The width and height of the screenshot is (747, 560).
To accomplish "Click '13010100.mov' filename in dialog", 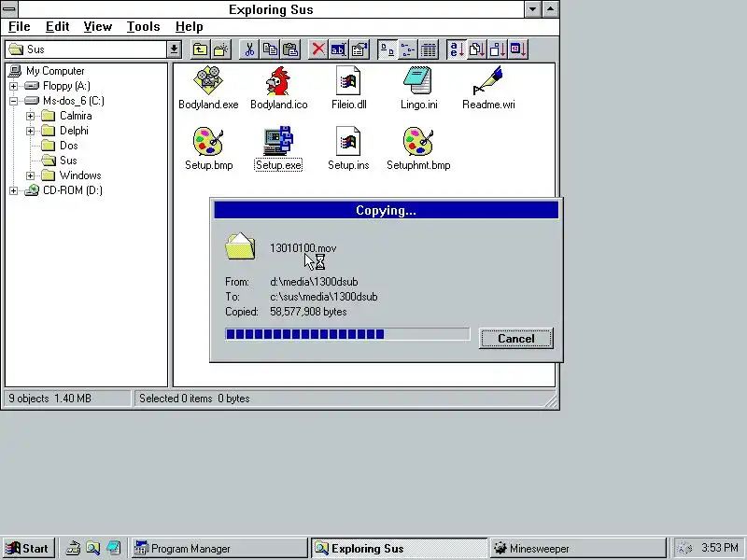I will click(x=303, y=248).
